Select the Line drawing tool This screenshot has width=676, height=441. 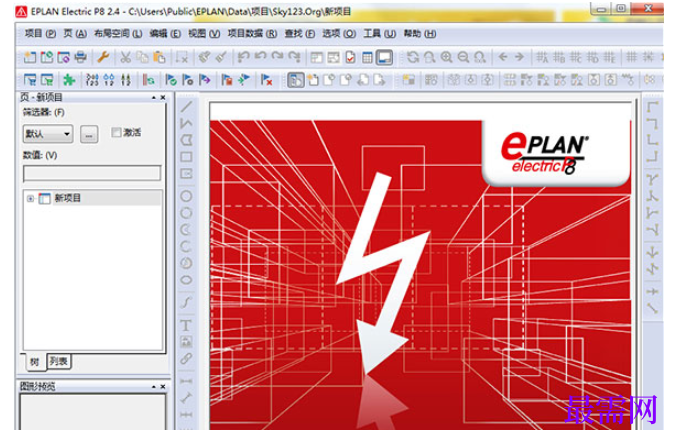pyautogui.click(x=186, y=106)
